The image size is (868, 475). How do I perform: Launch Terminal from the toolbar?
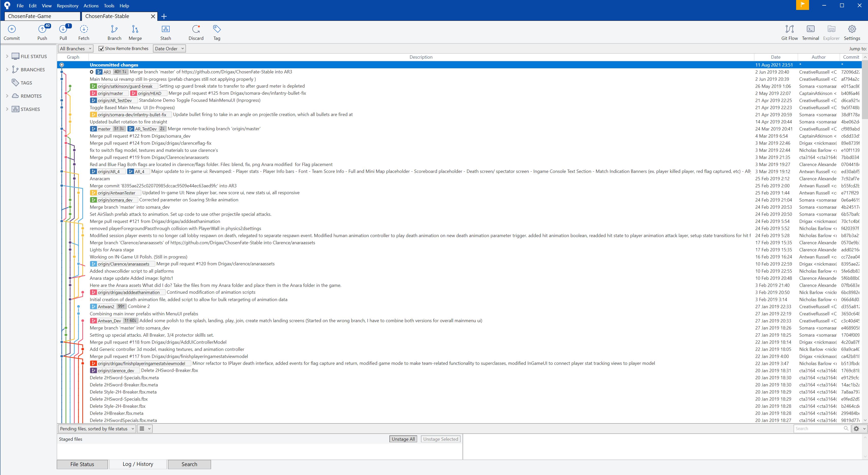(810, 32)
